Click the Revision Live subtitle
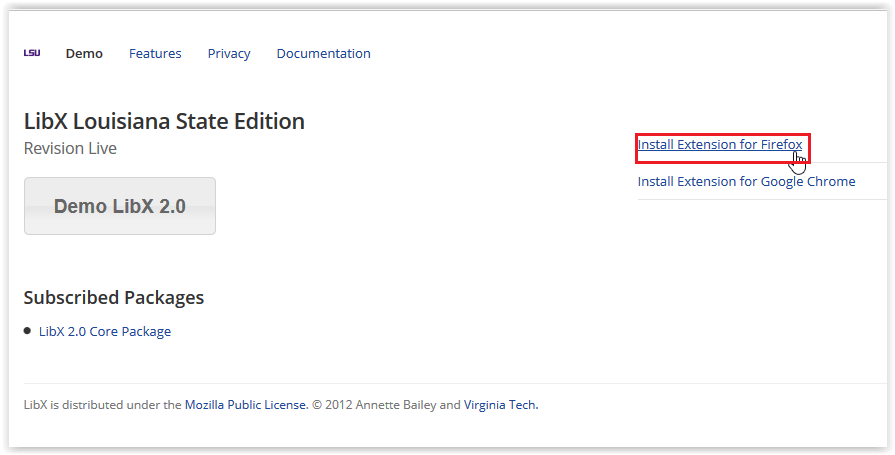This screenshot has height=455, width=895. tap(70, 149)
